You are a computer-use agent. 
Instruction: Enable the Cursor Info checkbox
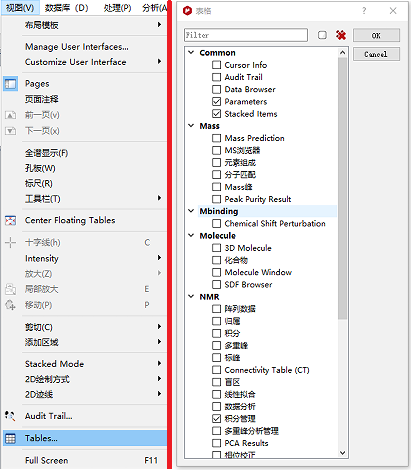coord(216,65)
